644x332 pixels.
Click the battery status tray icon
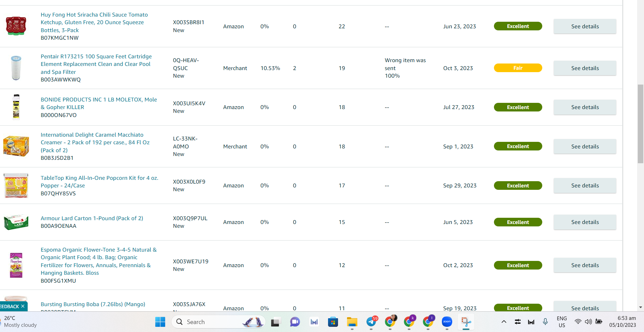(x=599, y=322)
